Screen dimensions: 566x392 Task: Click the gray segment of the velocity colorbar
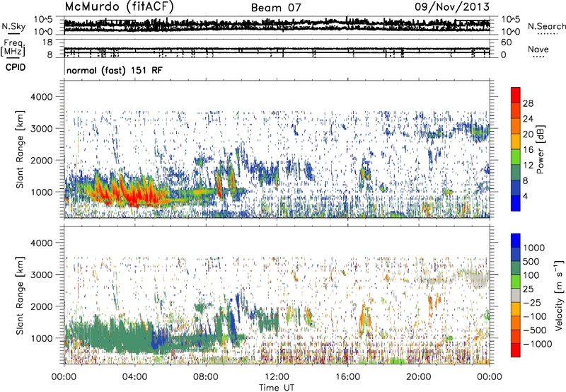pyautogui.click(x=516, y=296)
